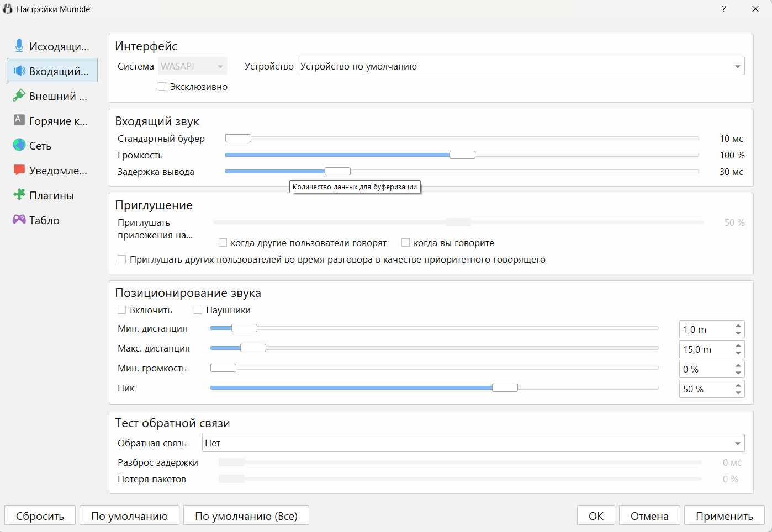Increase Мин. дистанция with up arrow

pos(738,326)
